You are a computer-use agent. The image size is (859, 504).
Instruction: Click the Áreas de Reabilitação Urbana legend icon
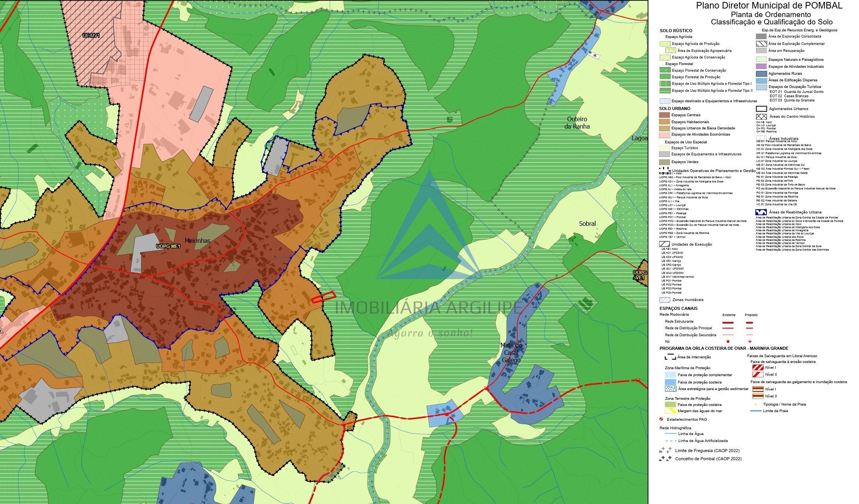pos(761,212)
